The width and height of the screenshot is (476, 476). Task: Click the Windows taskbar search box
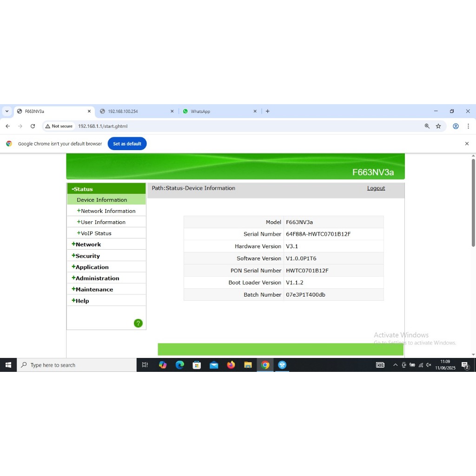[77, 365]
